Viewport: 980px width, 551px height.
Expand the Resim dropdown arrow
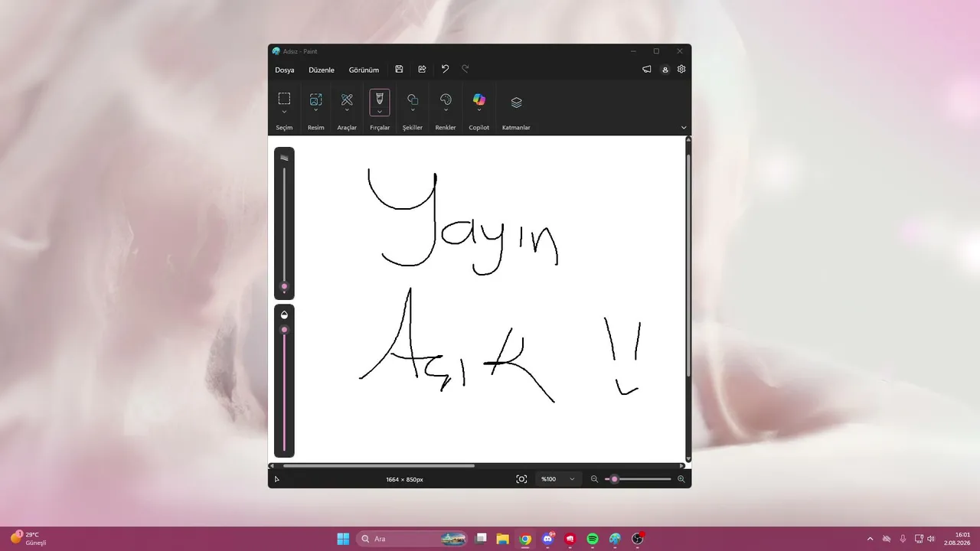click(x=315, y=110)
